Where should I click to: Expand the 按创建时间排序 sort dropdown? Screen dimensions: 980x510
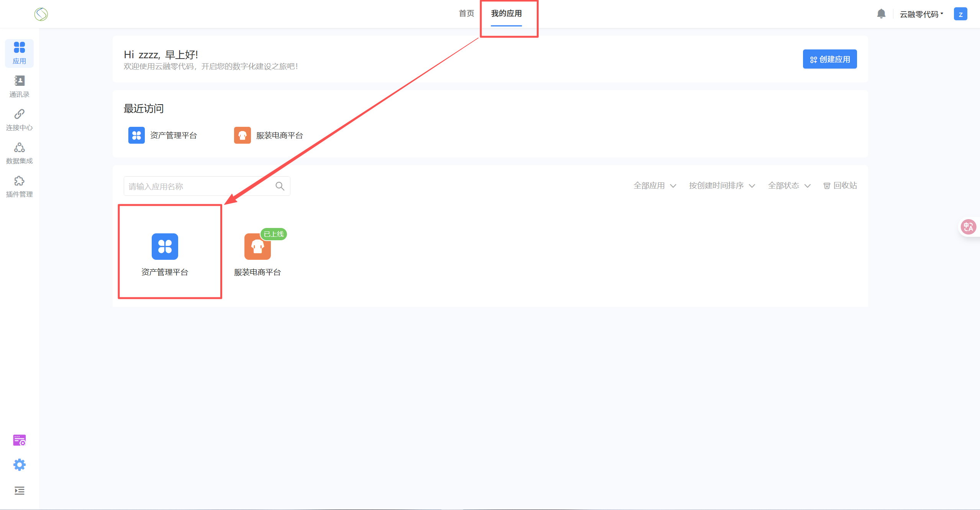point(721,186)
